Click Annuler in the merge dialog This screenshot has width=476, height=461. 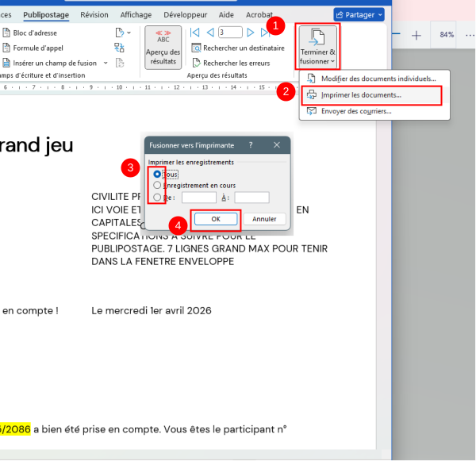264,219
